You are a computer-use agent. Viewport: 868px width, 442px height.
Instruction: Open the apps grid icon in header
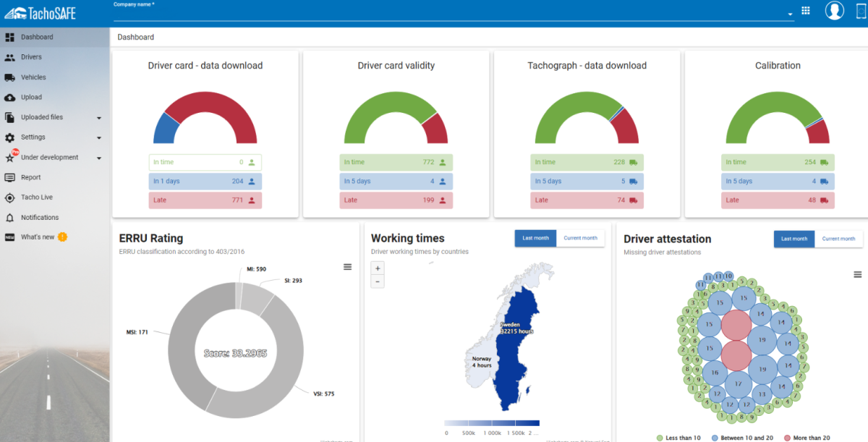pyautogui.click(x=806, y=11)
